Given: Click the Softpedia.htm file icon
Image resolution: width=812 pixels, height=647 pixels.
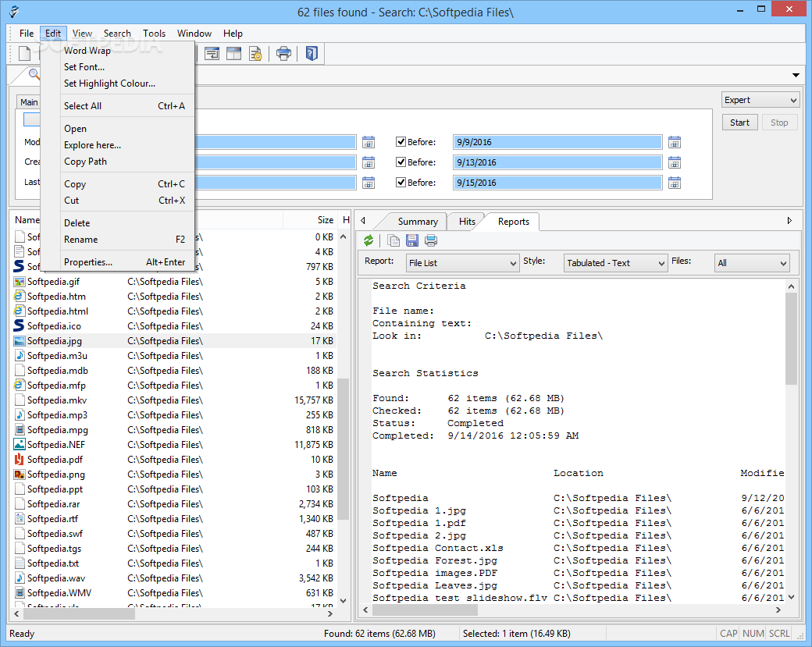Looking at the screenshot, I should pos(20,296).
